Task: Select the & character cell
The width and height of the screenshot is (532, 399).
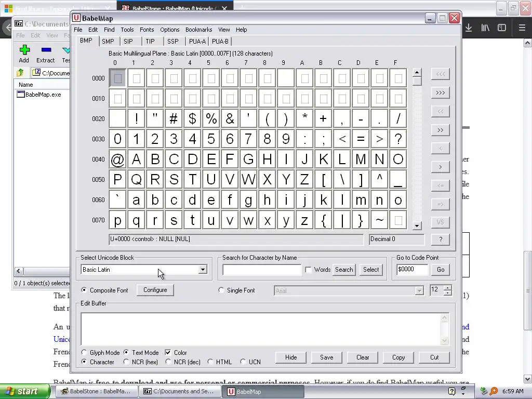Action: point(230,119)
